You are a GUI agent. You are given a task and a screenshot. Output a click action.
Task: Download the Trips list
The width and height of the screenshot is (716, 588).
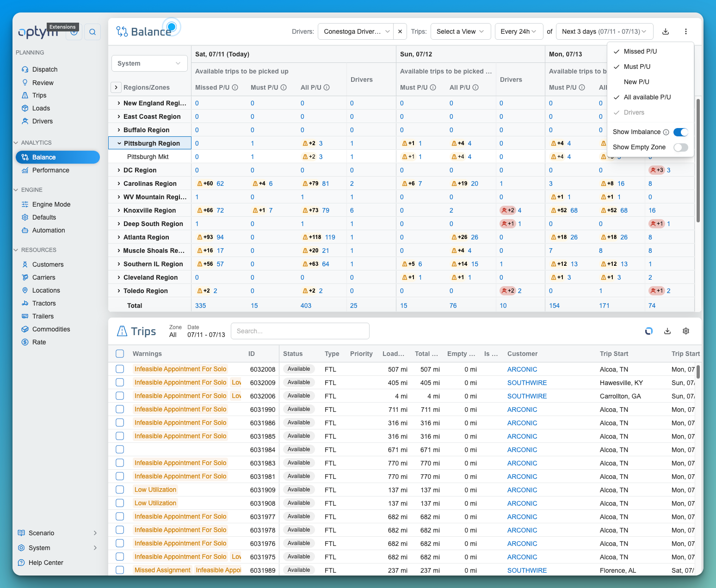(x=667, y=331)
